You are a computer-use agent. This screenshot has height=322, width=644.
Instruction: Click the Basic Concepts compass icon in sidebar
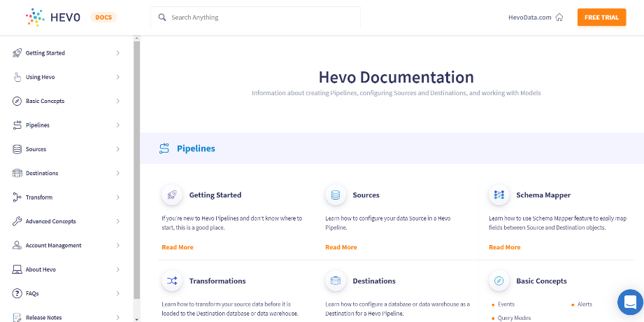17,101
